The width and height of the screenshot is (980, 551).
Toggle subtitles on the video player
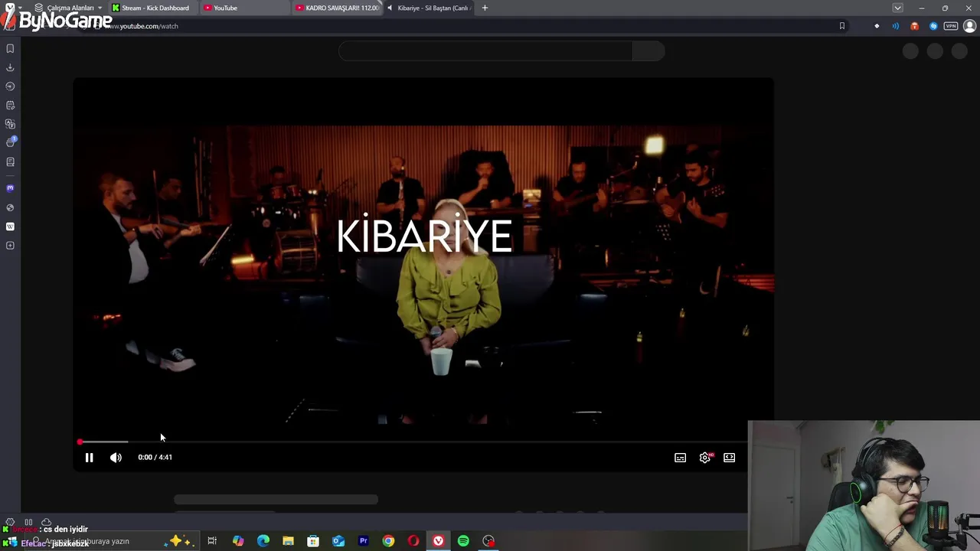680,458
